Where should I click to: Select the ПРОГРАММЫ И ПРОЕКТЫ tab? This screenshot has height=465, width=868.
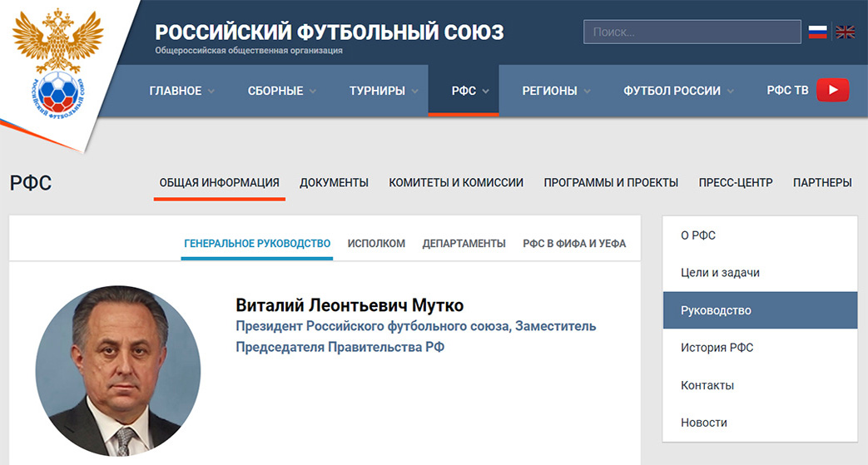[611, 183]
